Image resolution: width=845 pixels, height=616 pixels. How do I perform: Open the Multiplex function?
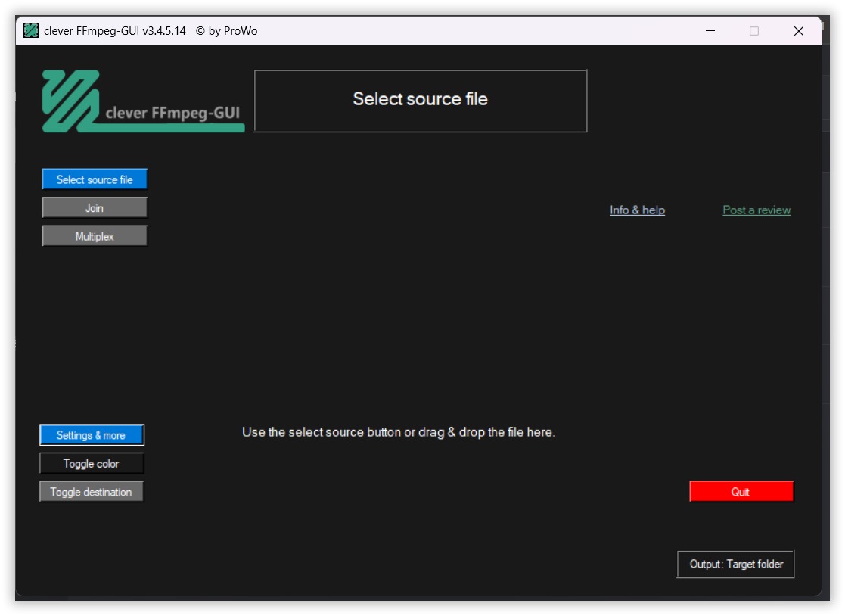95,236
